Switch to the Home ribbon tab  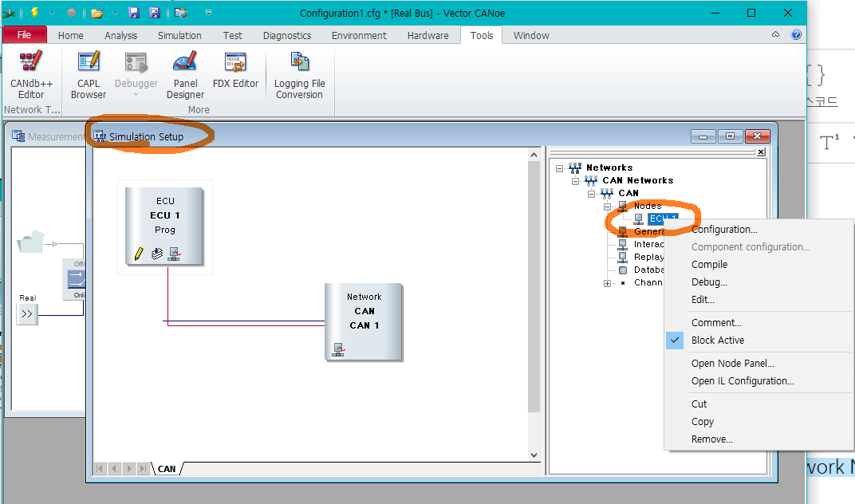[71, 35]
